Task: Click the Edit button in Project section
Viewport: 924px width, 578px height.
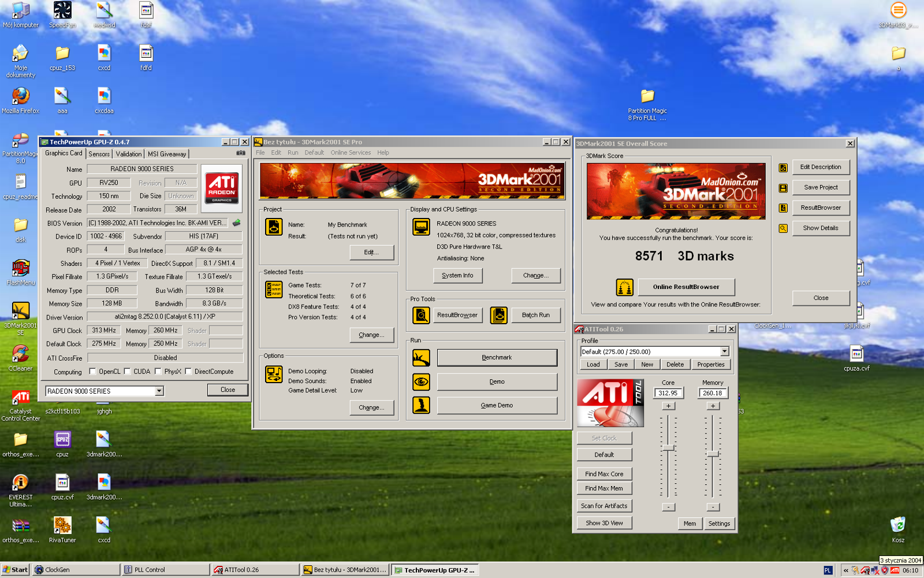Action: point(372,253)
